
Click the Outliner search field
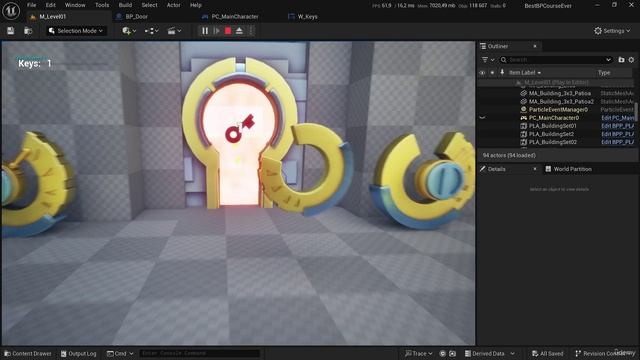(556, 60)
